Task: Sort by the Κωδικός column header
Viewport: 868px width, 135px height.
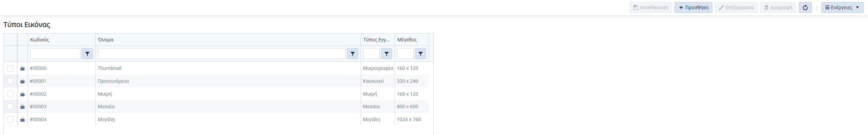Action: 61,40
